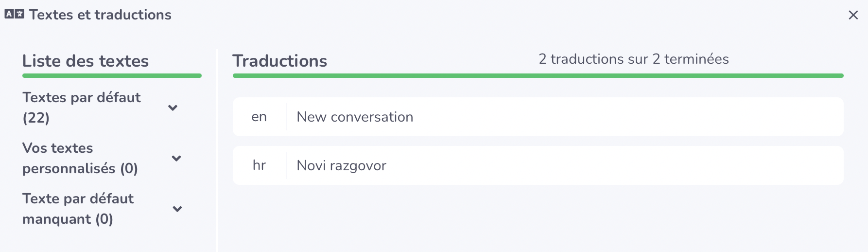The height and width of the screenshot is (252, 868).
Task: Close the Textes et traductions dialog
Action: (853, 15)
